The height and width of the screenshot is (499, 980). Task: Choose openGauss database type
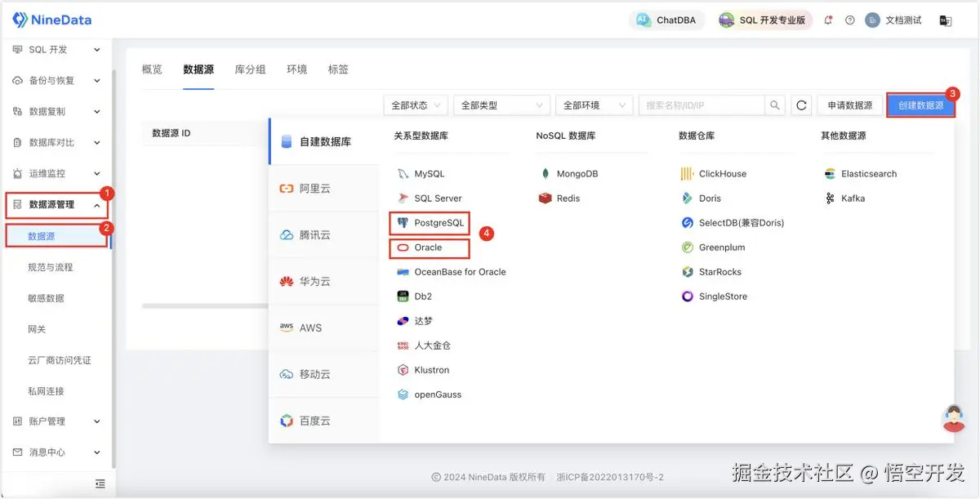click(x=430, y=394)
